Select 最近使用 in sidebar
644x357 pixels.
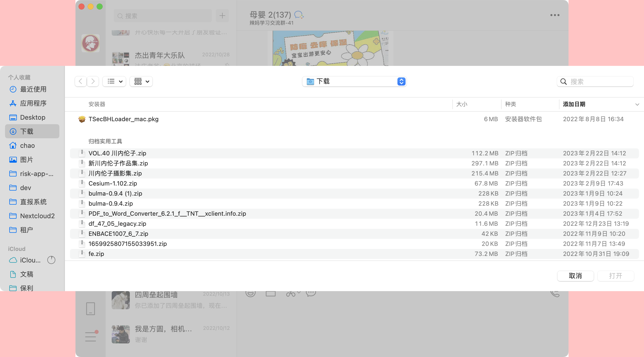coord(33,89)
